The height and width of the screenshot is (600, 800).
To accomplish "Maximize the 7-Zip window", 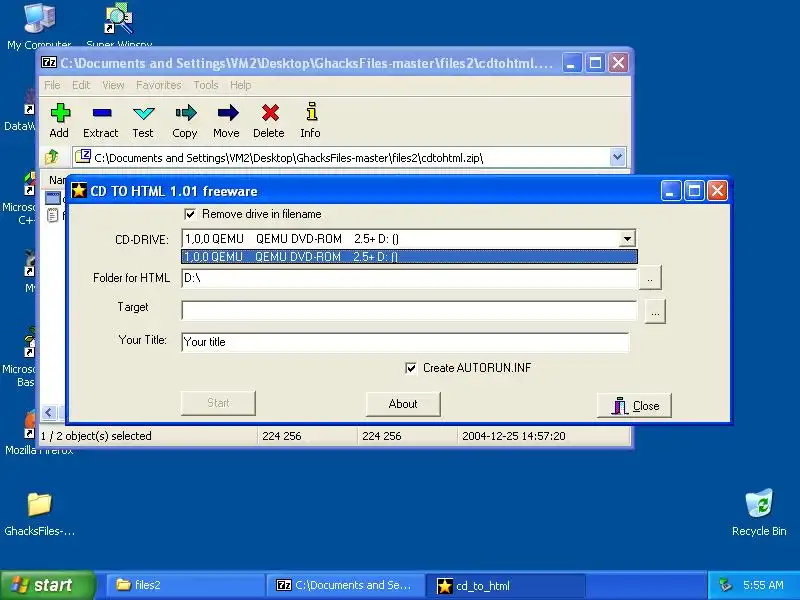I will coord(595,63).
